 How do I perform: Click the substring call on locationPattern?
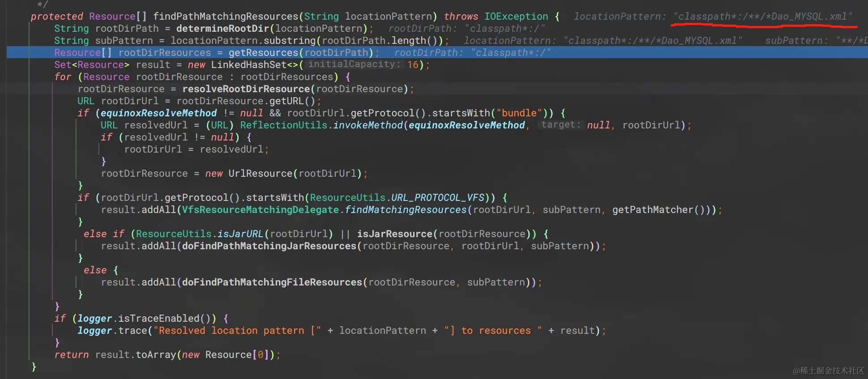pos(290,41)
